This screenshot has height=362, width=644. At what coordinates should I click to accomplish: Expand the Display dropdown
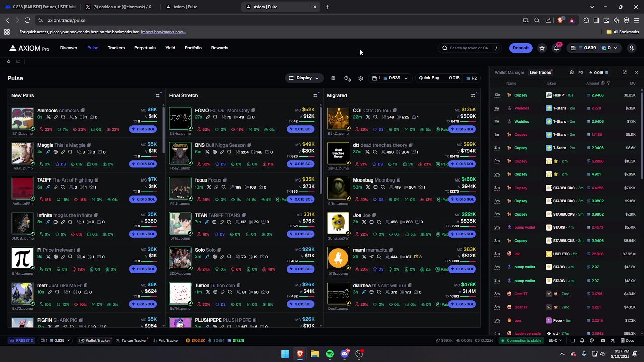[x=304, y=78]
